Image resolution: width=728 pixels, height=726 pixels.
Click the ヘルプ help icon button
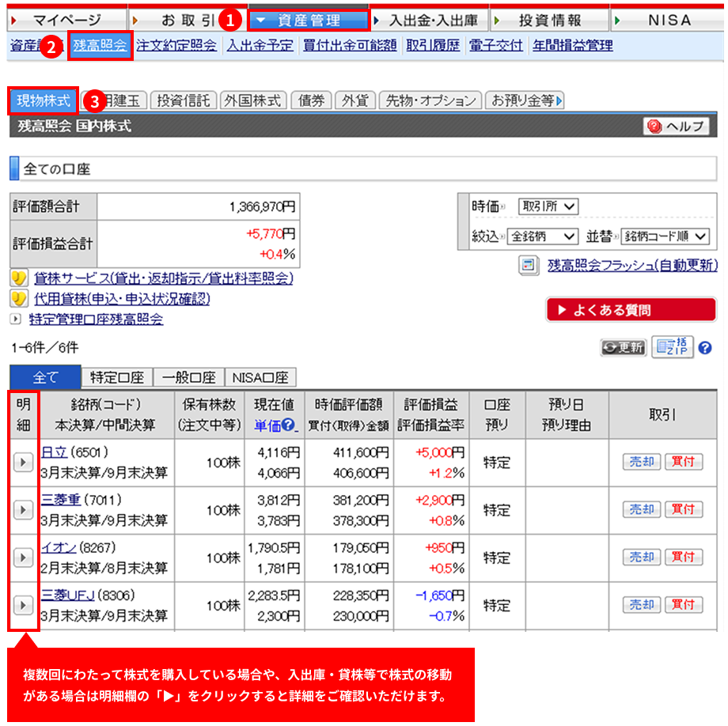[677, 127]
